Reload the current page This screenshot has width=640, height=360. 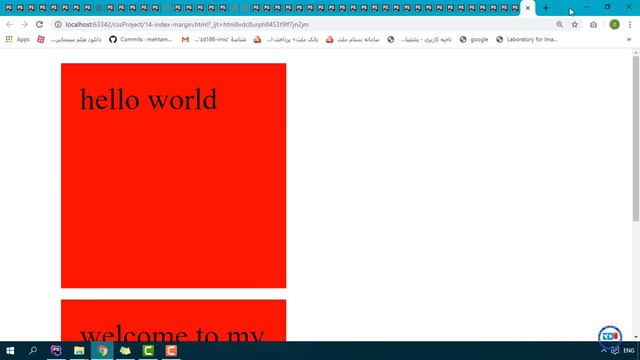(x=39, y=24)
